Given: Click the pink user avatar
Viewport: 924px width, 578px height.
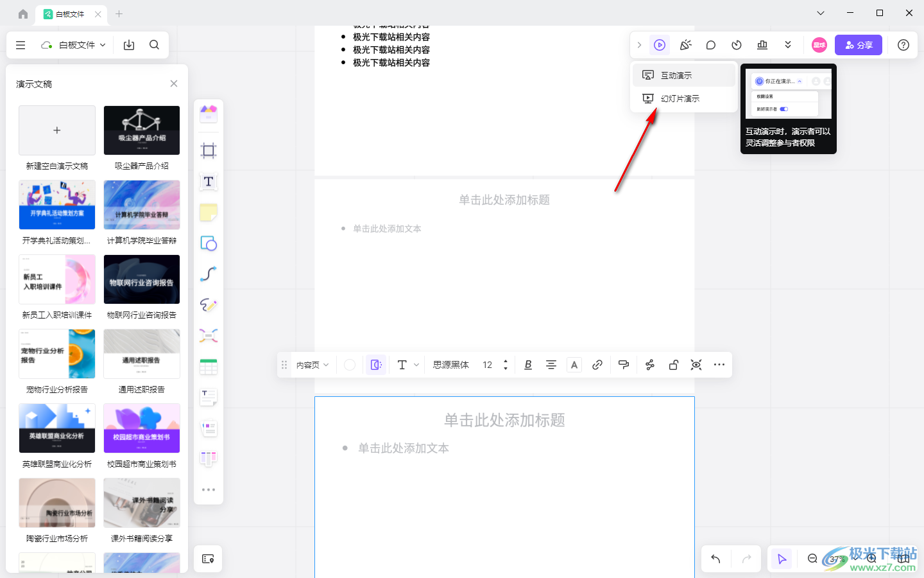Looking at the screenshot, I should [819, 45].
